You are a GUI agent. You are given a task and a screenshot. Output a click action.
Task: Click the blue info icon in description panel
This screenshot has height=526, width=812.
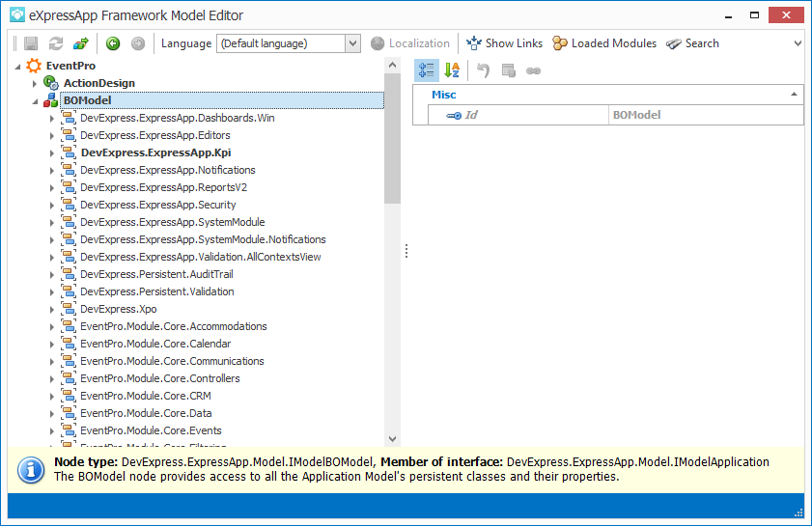[31, 470]
